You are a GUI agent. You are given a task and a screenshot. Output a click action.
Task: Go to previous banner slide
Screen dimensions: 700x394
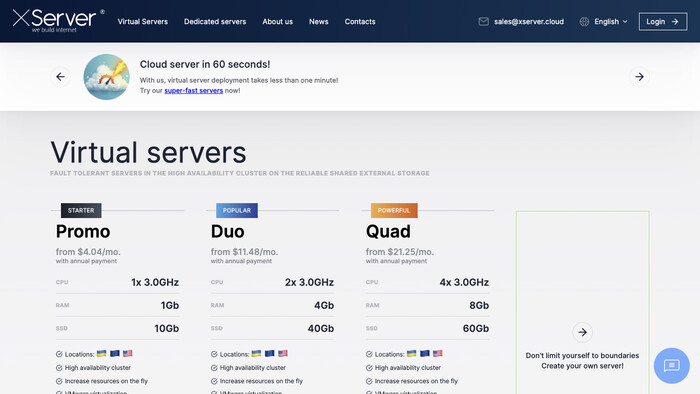(x=60, y=77)
